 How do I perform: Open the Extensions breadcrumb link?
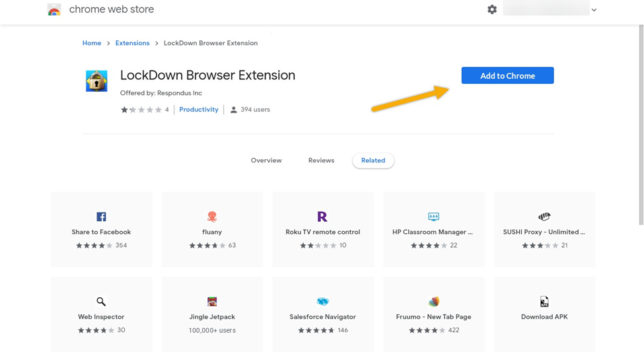(132, 43)
